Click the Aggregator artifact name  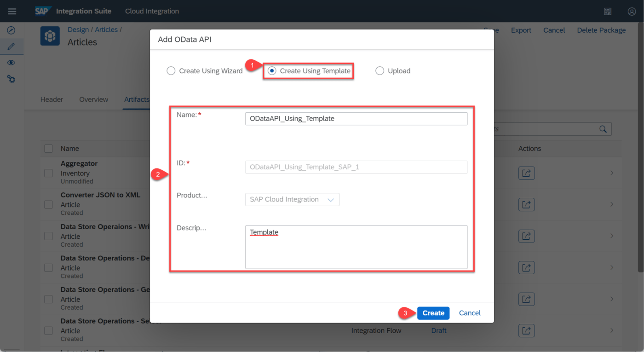coord(79,164)
